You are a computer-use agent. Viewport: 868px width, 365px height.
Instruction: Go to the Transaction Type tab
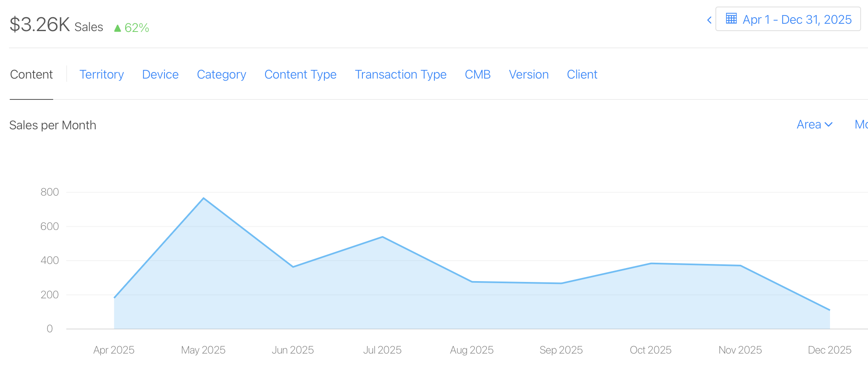point(400,74)
